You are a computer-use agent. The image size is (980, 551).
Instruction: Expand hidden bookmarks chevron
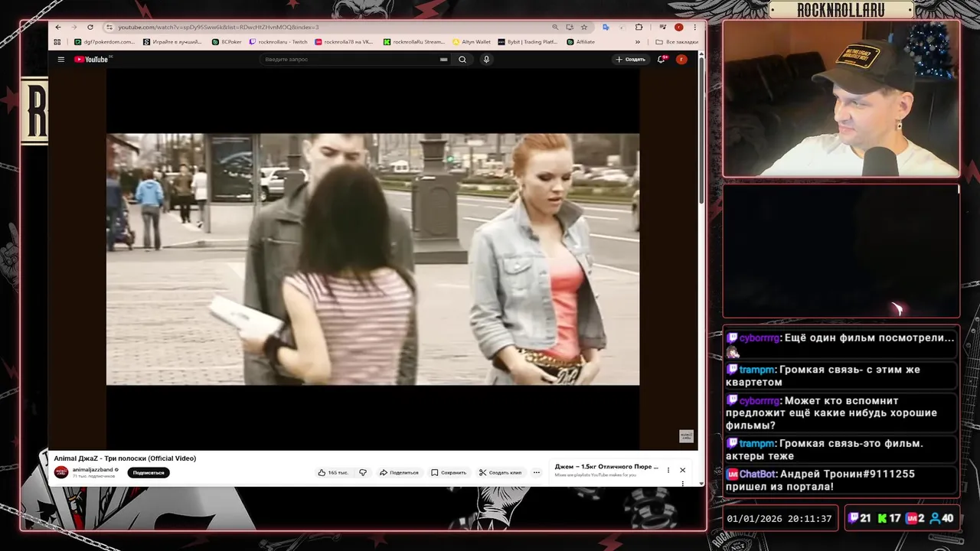pyautogui.click(x=637, y=42)
